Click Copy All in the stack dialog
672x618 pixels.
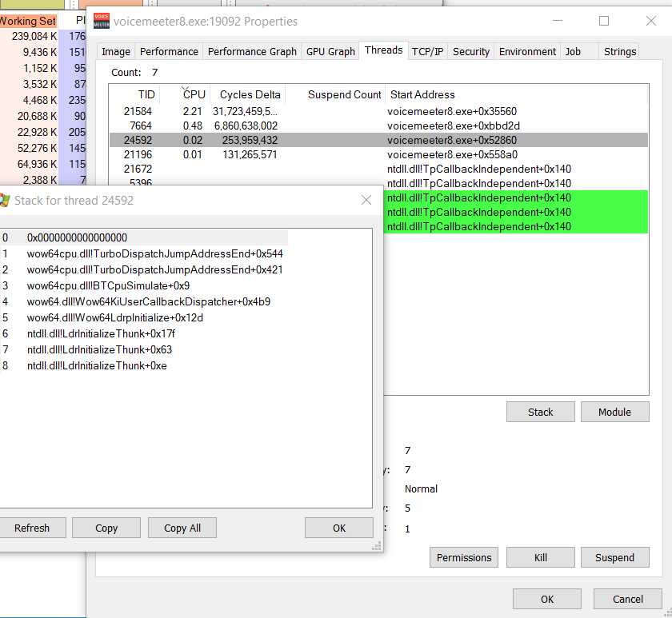[182, 528]
